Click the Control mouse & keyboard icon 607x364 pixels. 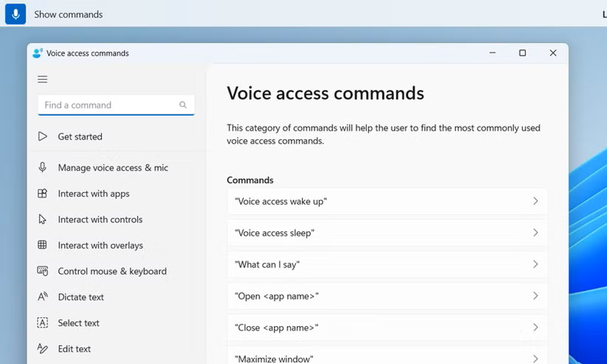[42, 271]
